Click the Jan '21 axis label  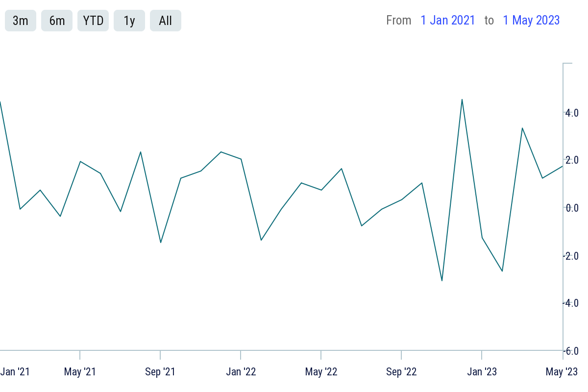(15, 371)
